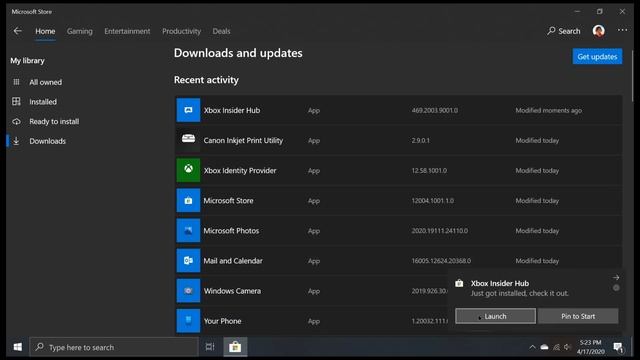Open the network tray icon
Image resolution: width=640 pixels, height=360 pixels.
556,347
